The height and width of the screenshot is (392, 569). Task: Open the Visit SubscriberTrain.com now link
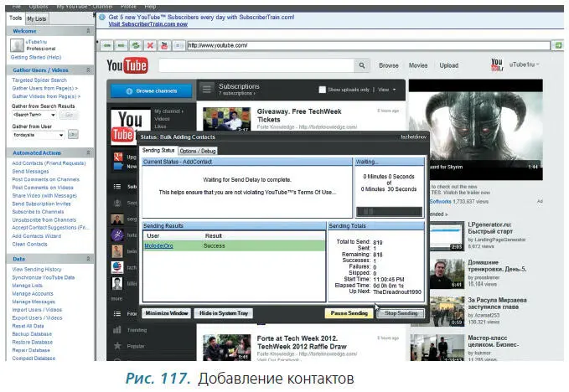(x=148, y=24)
